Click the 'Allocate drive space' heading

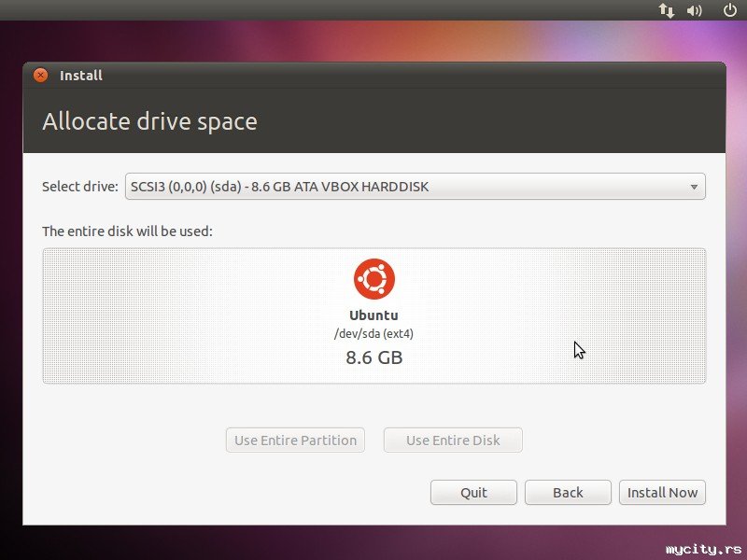[149, 121]
